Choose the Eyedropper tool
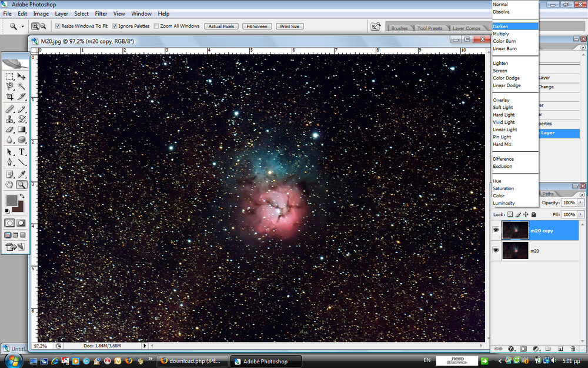Image resolution: width=588 pixels, height=368 pixels. [22, 174]
